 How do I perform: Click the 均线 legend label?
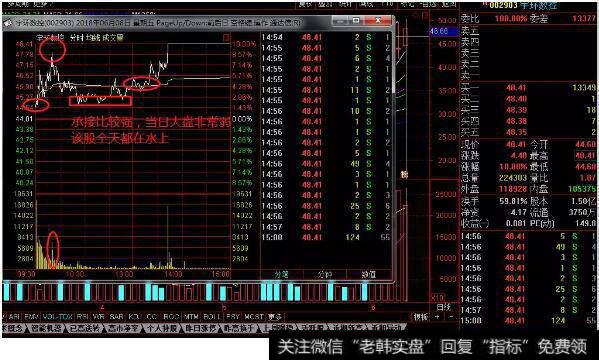tap(93, 38)
